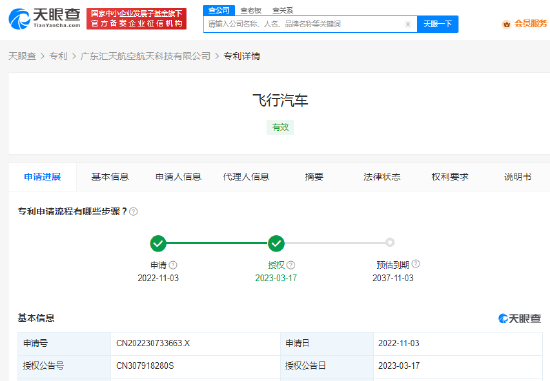Viewport: 550px width, 381px height.
Task: Click the Tianyancha logo icon
Action: point(19,19)
